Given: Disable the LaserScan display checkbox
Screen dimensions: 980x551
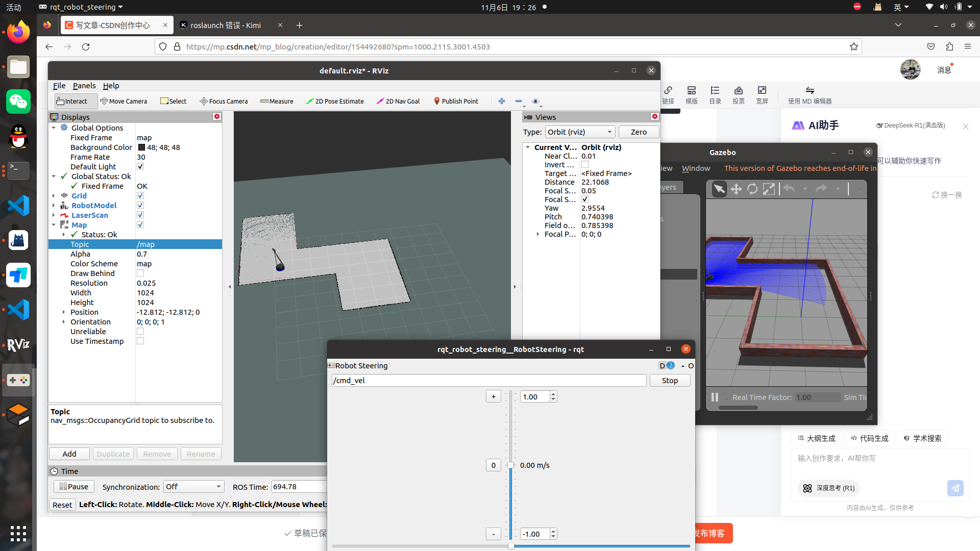Looking at the screenshot, I should 140,215.
